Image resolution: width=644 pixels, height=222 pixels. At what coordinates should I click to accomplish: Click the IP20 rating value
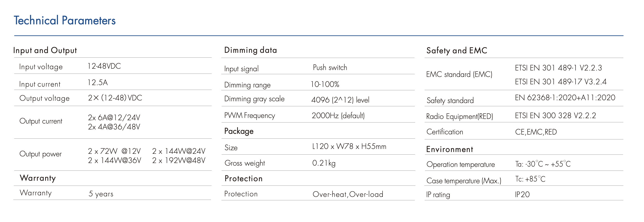tap(522, 195)
